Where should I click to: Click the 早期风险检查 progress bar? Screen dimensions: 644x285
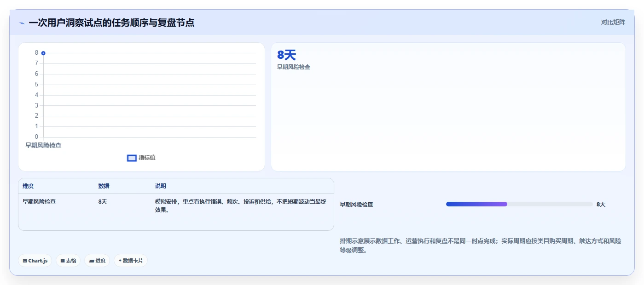tap(519, 204)
